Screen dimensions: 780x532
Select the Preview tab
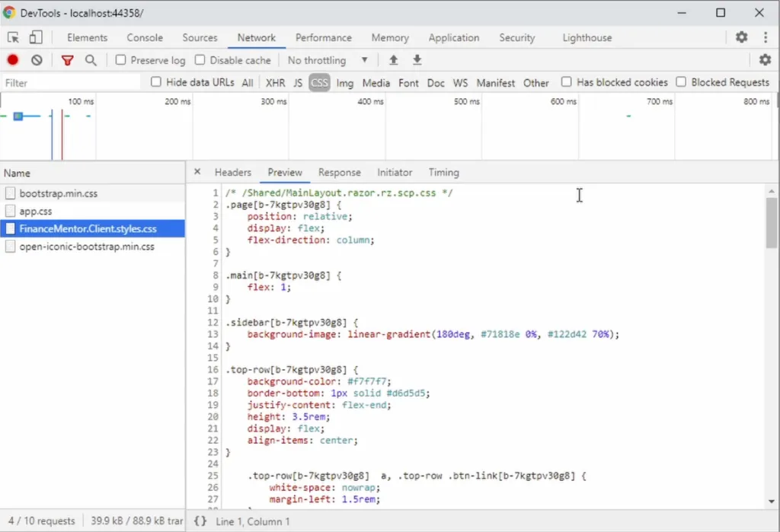pyautogui.click(x=285, y=172)
